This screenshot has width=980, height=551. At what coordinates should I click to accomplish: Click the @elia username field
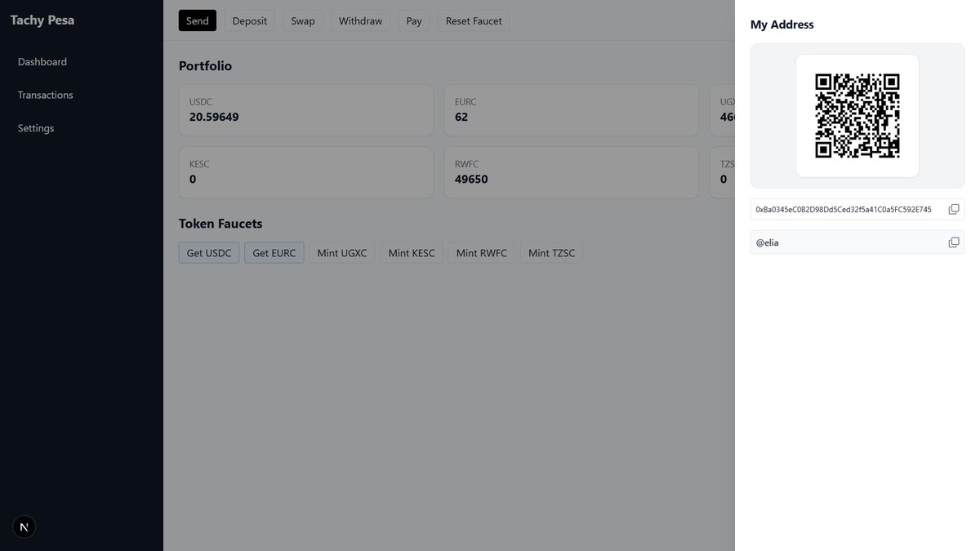[x=857, y=242]
